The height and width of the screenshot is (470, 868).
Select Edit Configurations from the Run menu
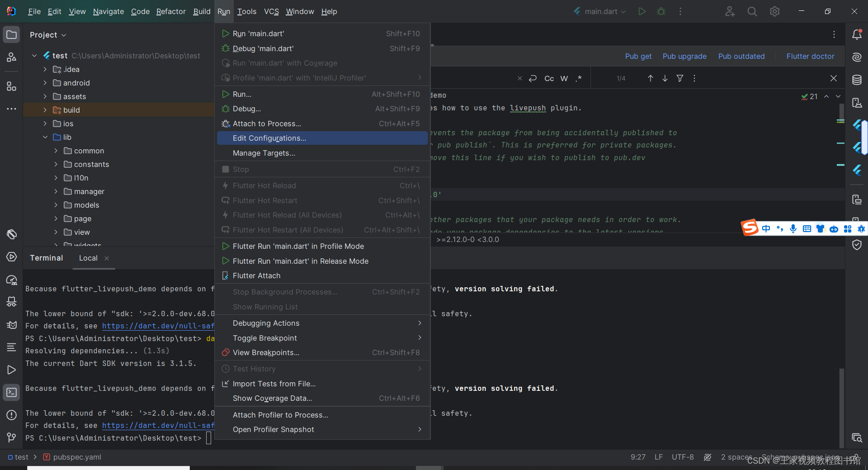point(269,138)
